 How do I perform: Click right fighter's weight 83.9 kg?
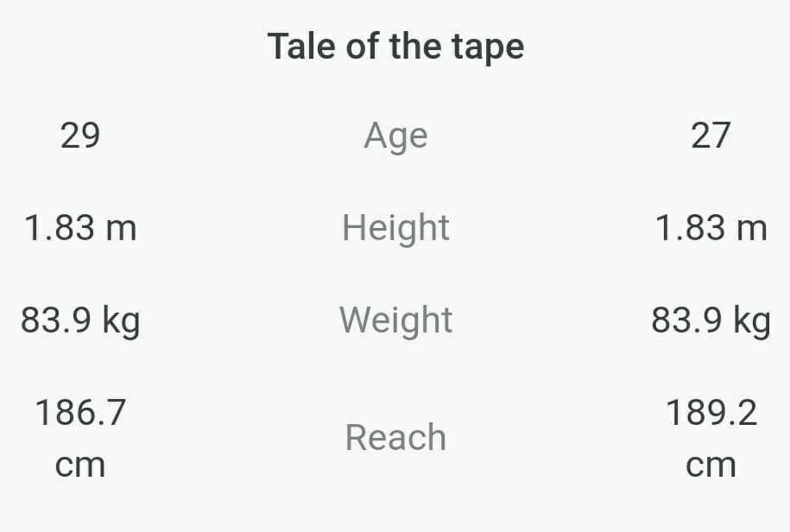711,321
